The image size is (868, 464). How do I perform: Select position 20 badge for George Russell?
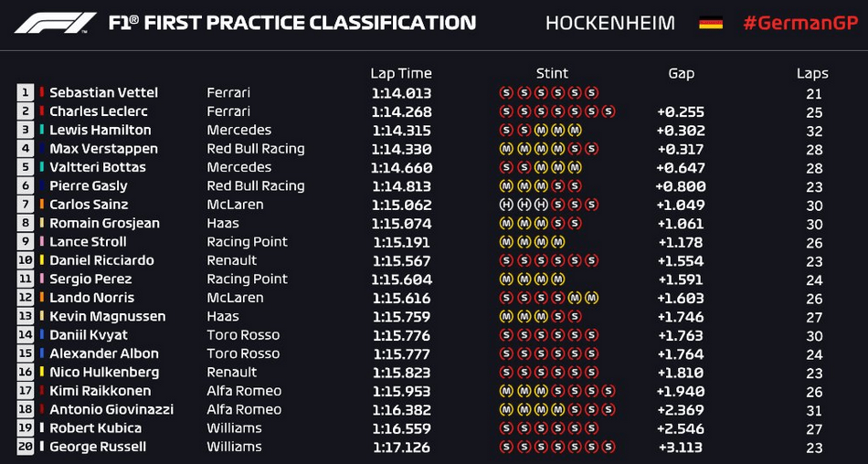(x=25, y=447)
